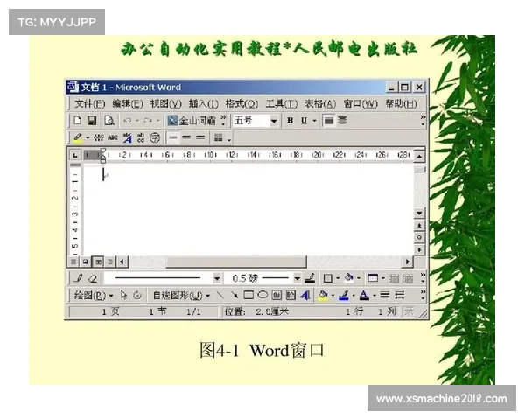Toggle Bold formatting
Image resolution: width=525 pixels, height=420 pixels.
coord(290,120)
